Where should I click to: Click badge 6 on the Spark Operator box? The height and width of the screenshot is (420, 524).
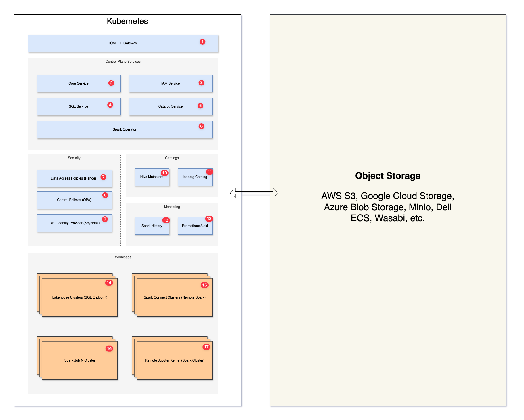[x=201, y=126]
